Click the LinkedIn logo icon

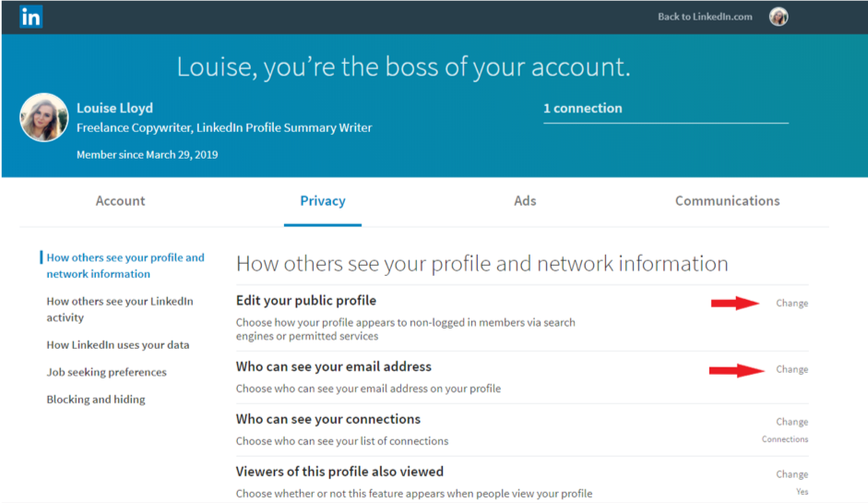coord(30,17)
